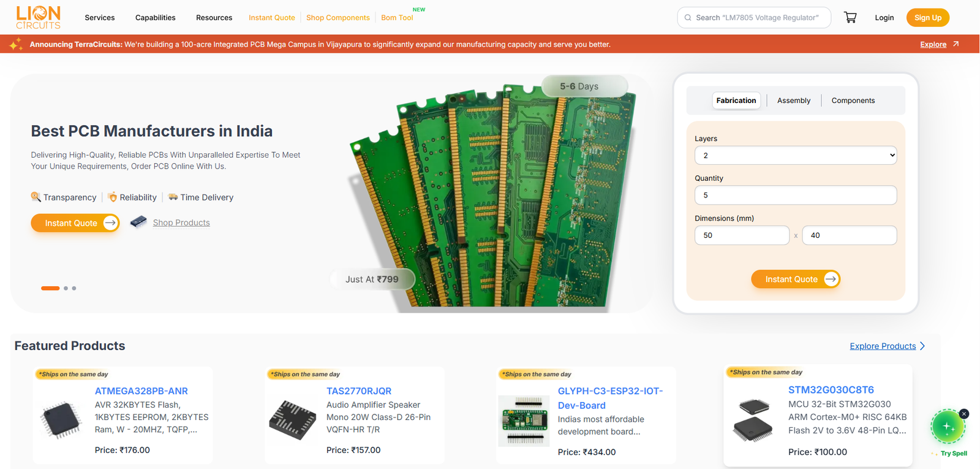Select the Fabrication tab
The image size is (980, 469).
coord(736,101)
